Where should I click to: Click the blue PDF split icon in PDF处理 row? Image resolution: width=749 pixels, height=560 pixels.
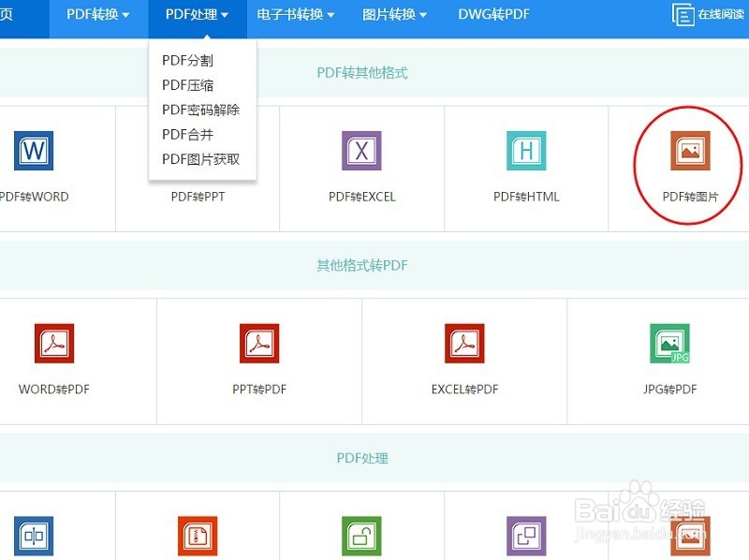[34, 536]
